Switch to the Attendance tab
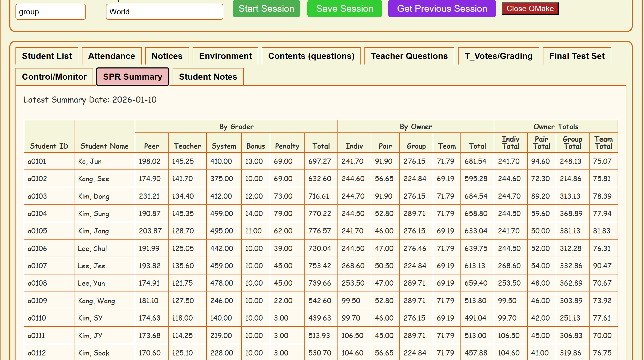Viewport: 644px width, 360px height. 112,56
